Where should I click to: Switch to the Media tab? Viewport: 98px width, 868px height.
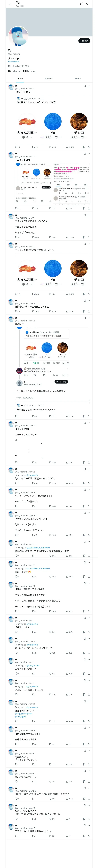point(78,79)
